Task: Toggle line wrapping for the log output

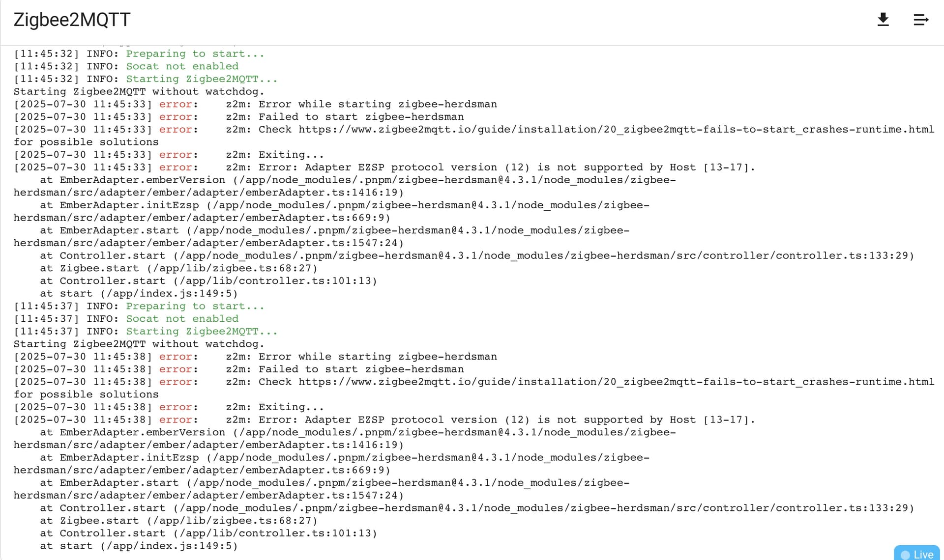Action: (x=921, y=20)
